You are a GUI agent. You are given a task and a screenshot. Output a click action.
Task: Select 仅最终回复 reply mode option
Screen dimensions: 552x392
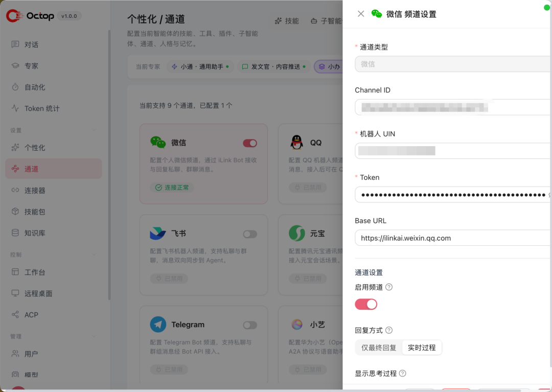pos(378,348)
